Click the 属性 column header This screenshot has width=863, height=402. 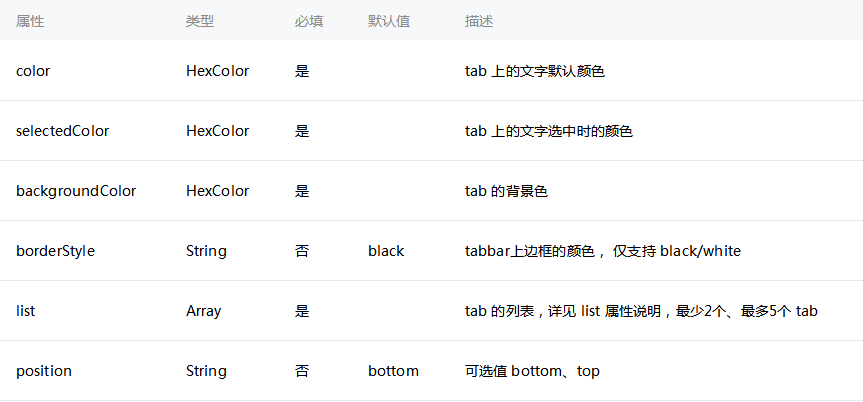[29, 21]
